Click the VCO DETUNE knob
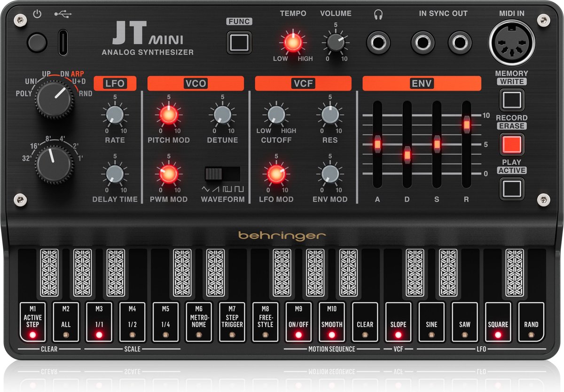Screen dimensions: 564x392 click(222, 115)
